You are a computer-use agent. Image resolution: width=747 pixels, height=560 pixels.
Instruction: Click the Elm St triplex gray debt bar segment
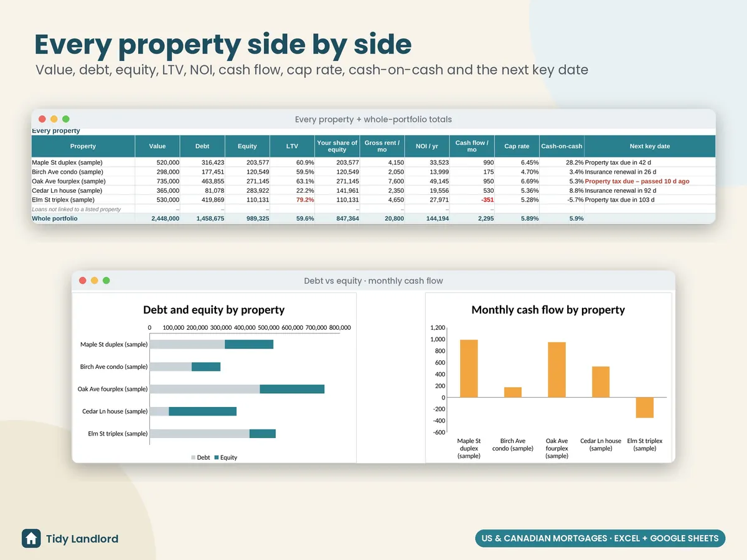(x=200, y=434)
